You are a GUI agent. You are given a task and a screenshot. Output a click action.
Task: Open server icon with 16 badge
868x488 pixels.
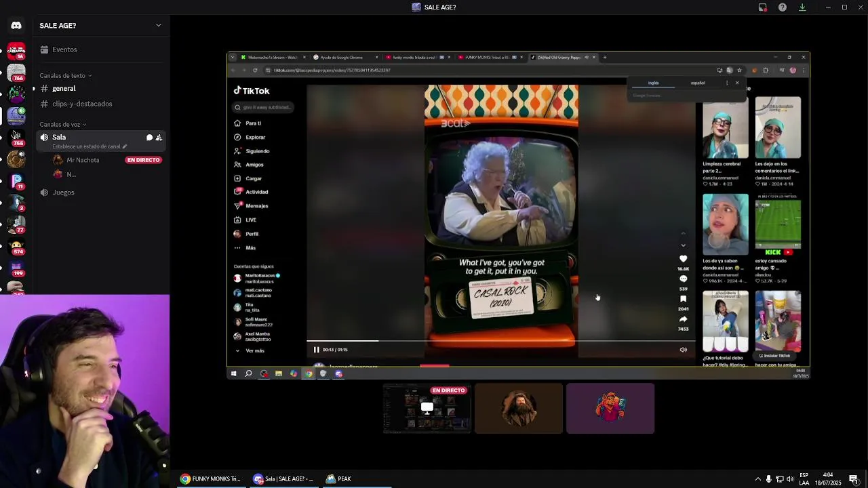tap(16, 52)
